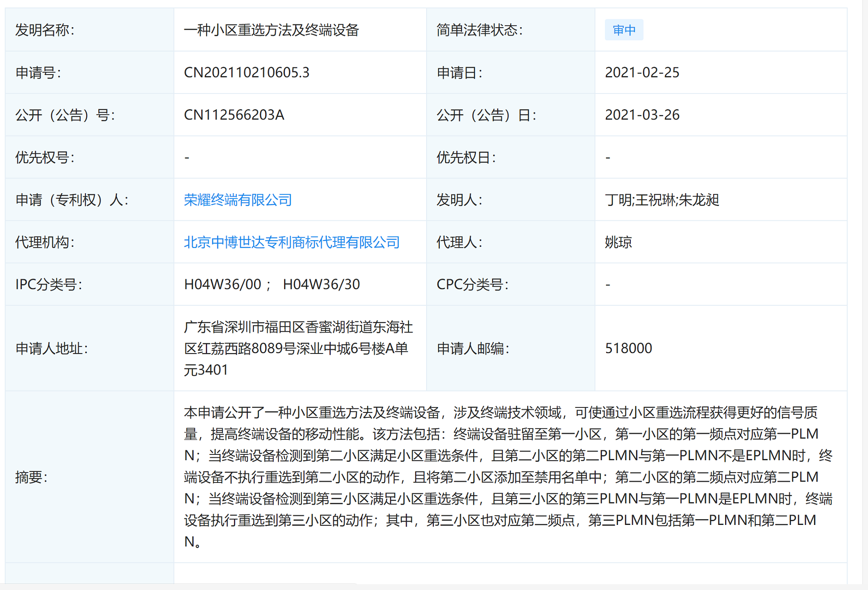
Task: Click publication date 2021-03-26
Action: point(642,115)
